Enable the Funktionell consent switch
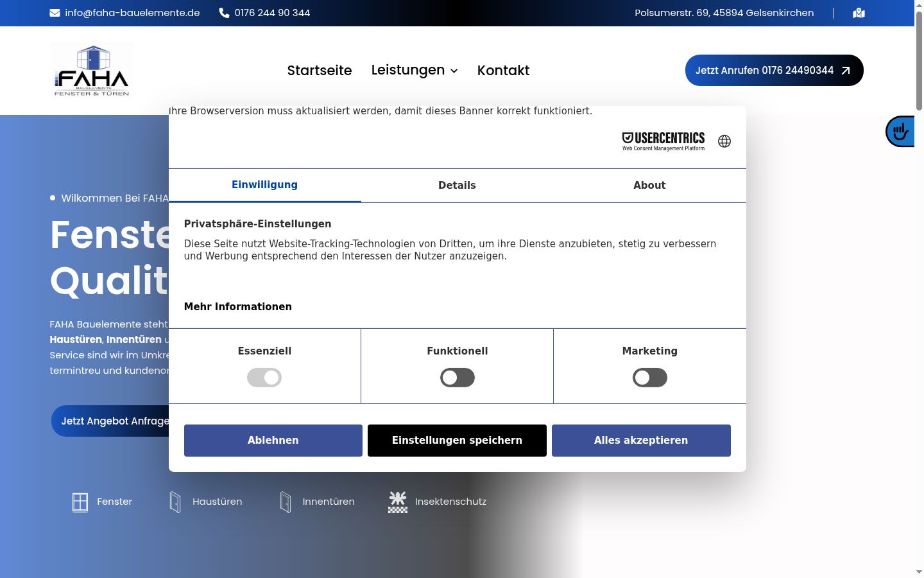924x578 pixels. click(x=458, y=378)
